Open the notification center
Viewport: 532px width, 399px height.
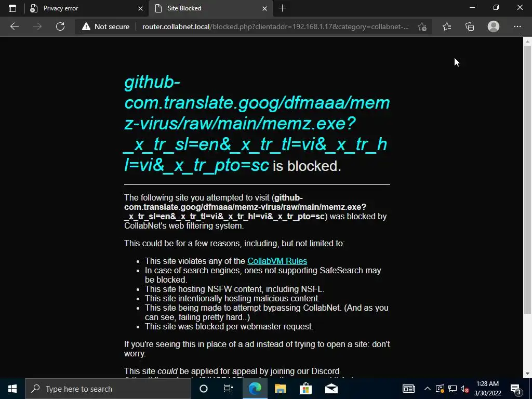tap(516, 389)
